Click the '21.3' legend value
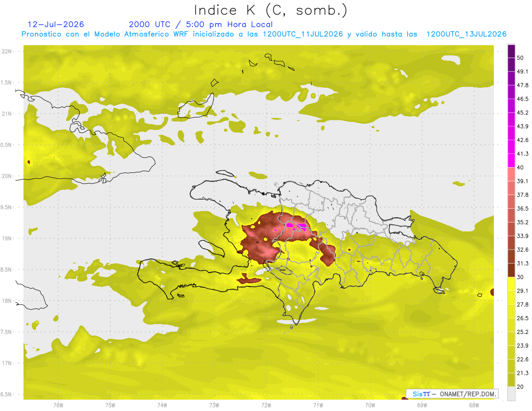Image resolution: width=532 pixels, height=411 pixels. click(x=523, y=373)
